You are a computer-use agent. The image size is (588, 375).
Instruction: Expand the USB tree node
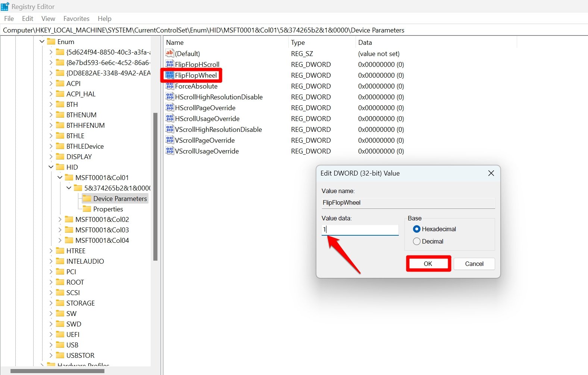coord(51,345)
